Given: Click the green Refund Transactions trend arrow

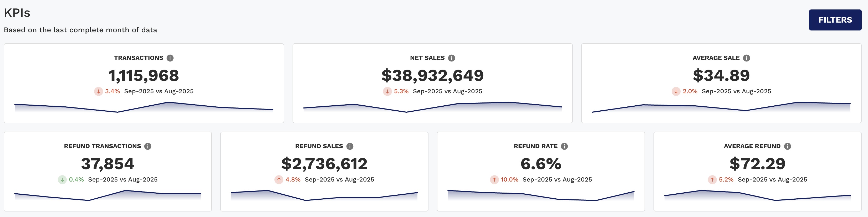Looking at the screenshot, I should tap(62, 180).
